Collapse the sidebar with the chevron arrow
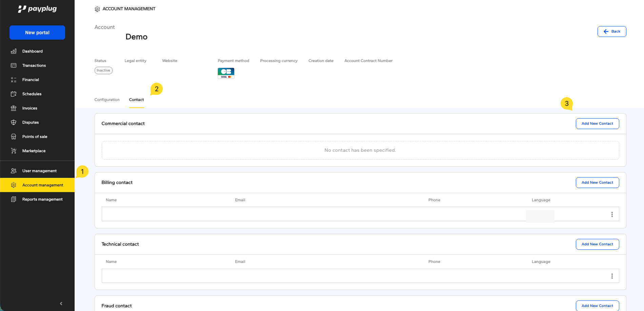644x311 pixels. pyautogui.click(x=61, y=304)
